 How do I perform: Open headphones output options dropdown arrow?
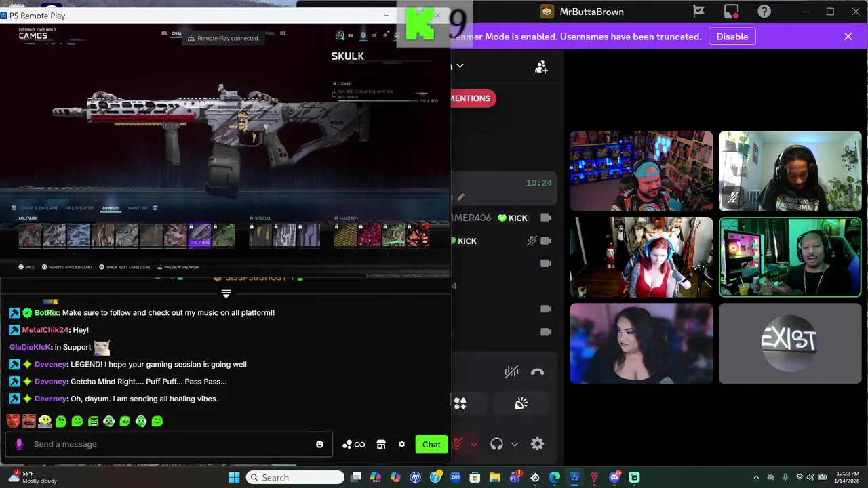coord(515,444)
